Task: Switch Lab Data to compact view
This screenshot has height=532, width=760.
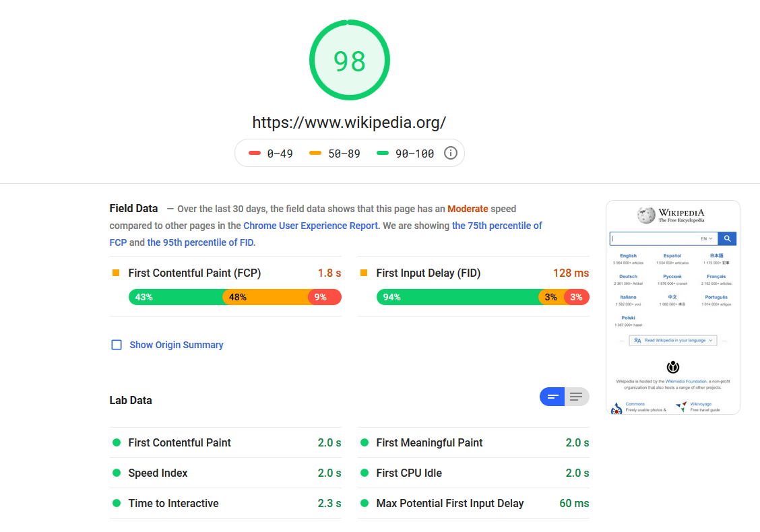Action: pyautogui.click(x=552, y=397)
